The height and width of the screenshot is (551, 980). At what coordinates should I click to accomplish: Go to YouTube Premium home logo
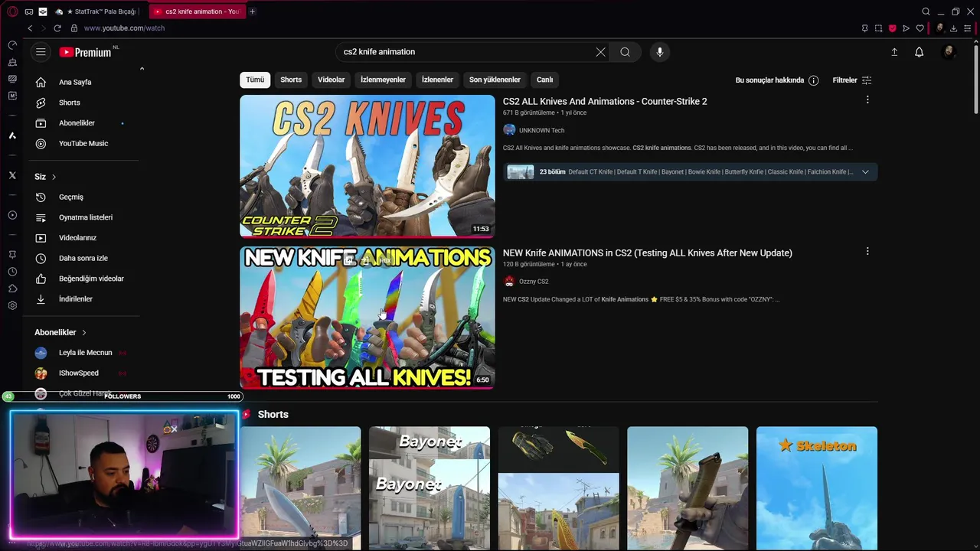pyautogui.click(x=86, y=52)
